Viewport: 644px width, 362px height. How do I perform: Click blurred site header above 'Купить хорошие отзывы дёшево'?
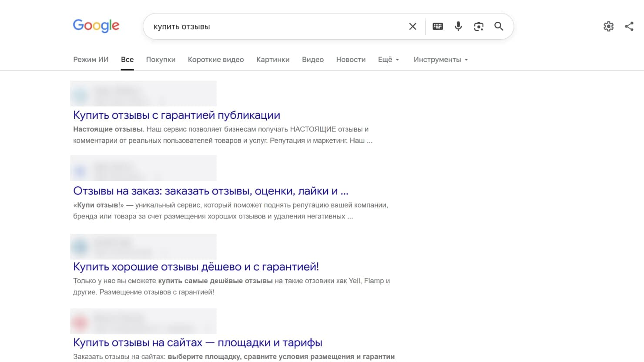pos(143,247)
